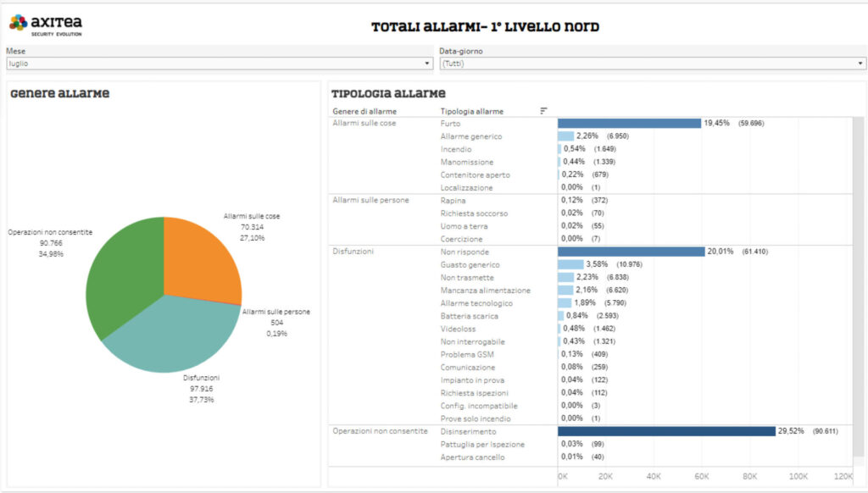
Task: Click the sort icon beside Tipologia allarme header
Action: [x=543, y=111]
